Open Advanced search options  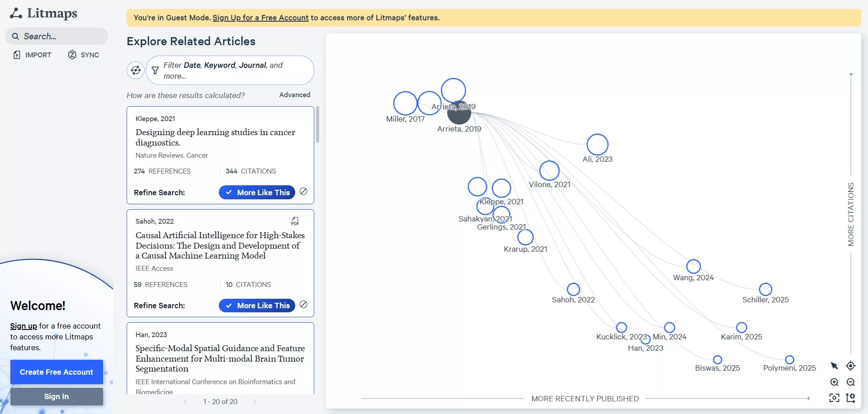[294, 94]
